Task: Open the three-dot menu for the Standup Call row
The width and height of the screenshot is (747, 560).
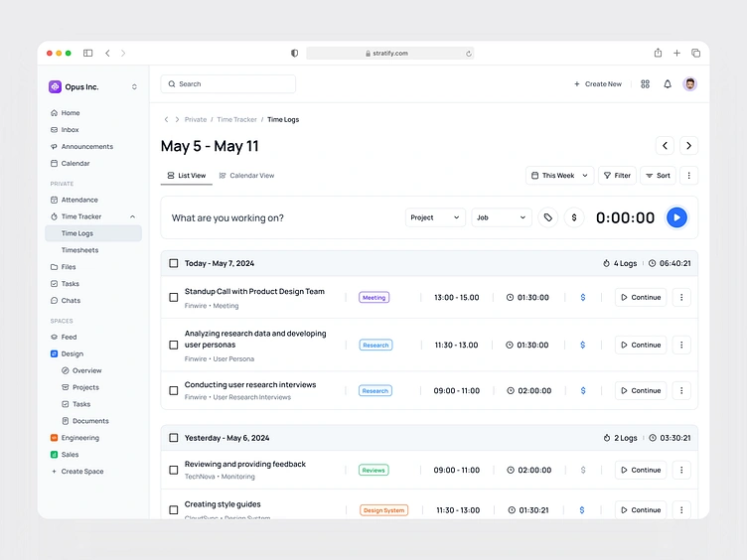Action: point(681,298)
